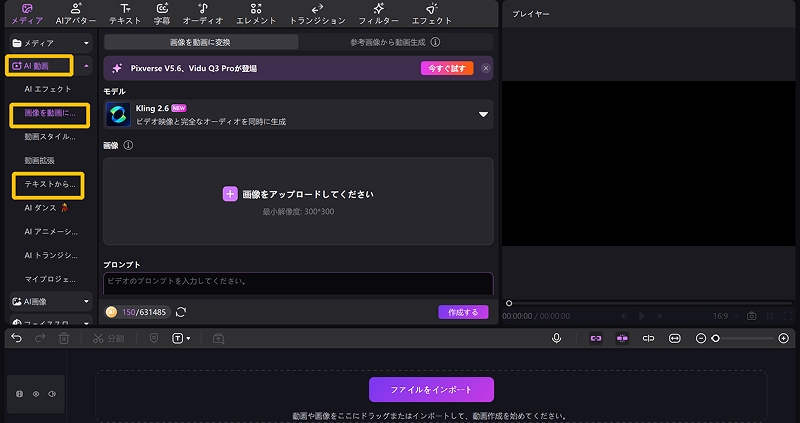Toggle track visibility eye icon

(36, 394)
